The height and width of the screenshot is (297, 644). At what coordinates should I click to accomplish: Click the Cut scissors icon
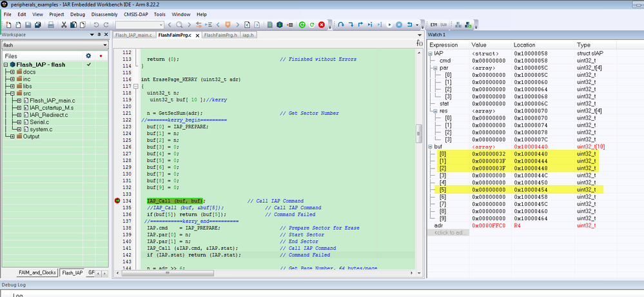click(x=64, y=25)
